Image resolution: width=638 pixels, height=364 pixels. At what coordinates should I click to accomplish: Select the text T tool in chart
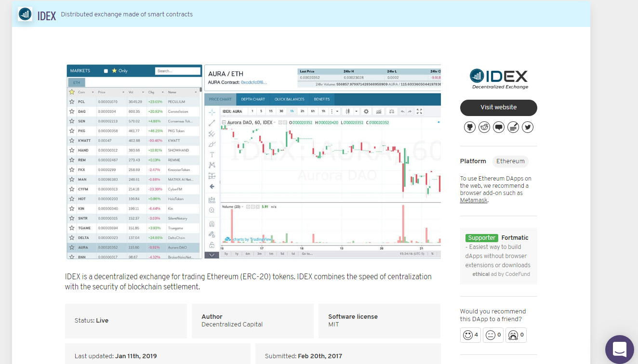(x=212, y=155)
